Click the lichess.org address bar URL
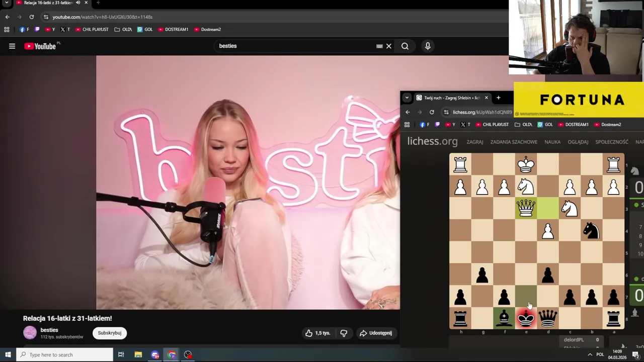Screen dimensions: 644x362 click(x=482, y=112)
